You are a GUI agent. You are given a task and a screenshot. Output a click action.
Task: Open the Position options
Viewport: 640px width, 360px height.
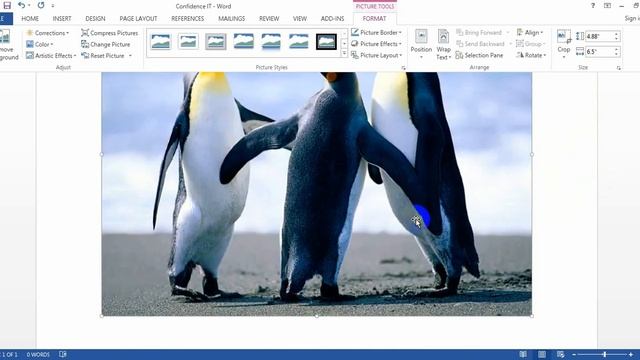pos(421,44)
